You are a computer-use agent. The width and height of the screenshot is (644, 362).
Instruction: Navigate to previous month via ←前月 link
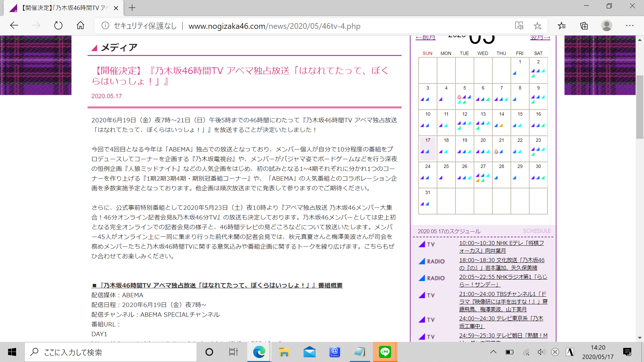point(425,37)
